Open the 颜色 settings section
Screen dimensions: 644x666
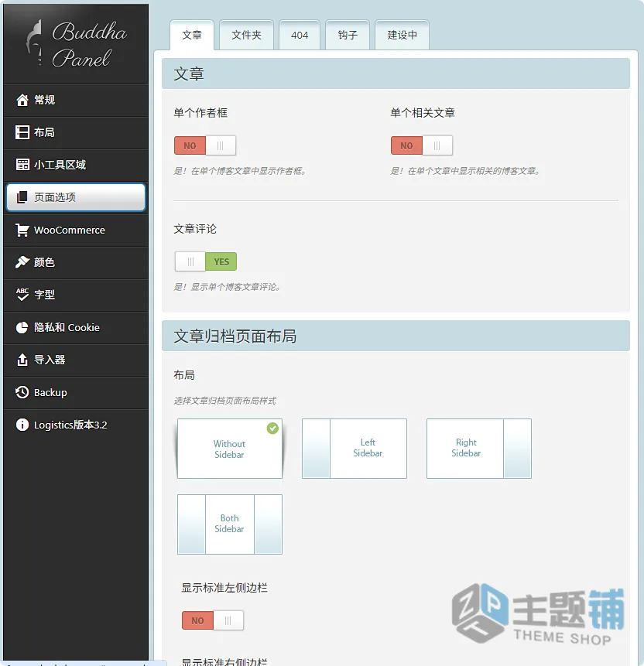pyautogui.click(x=76, y=262)
